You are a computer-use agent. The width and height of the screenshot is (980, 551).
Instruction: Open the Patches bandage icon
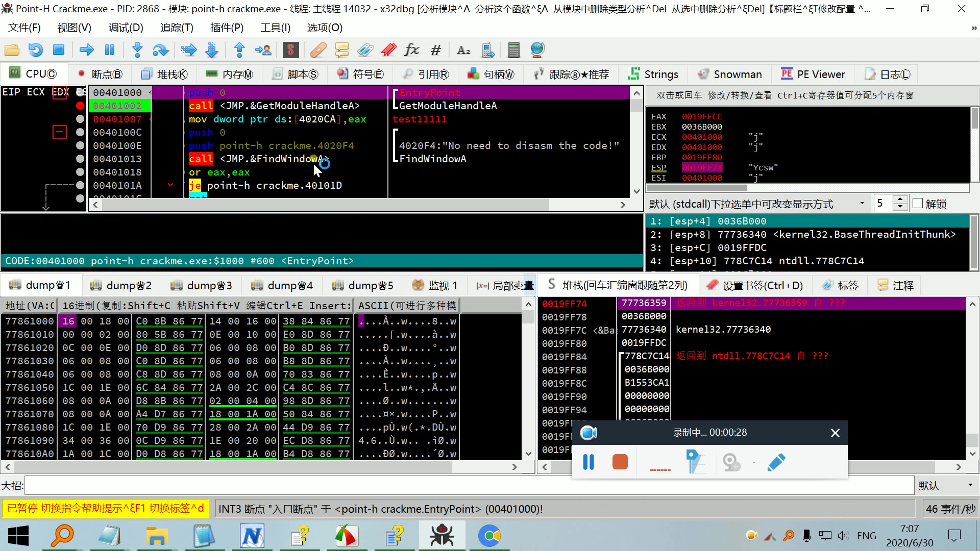pyautogui.click(x=317, y=50)
